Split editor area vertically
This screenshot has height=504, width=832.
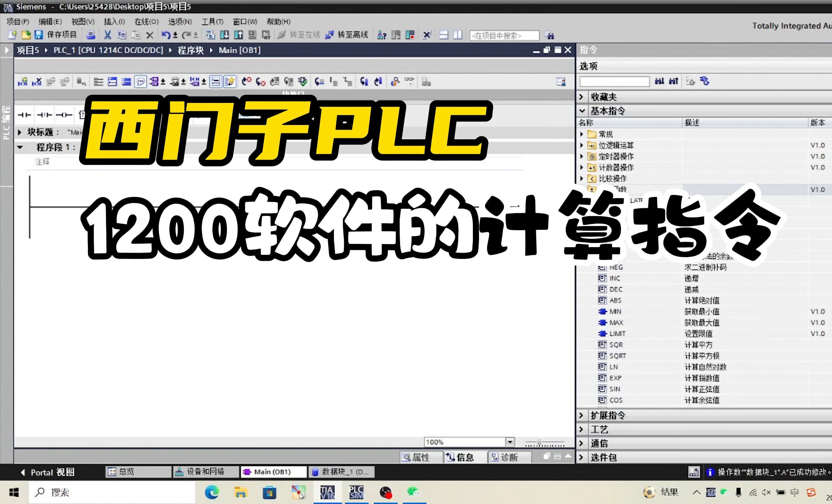457,35
